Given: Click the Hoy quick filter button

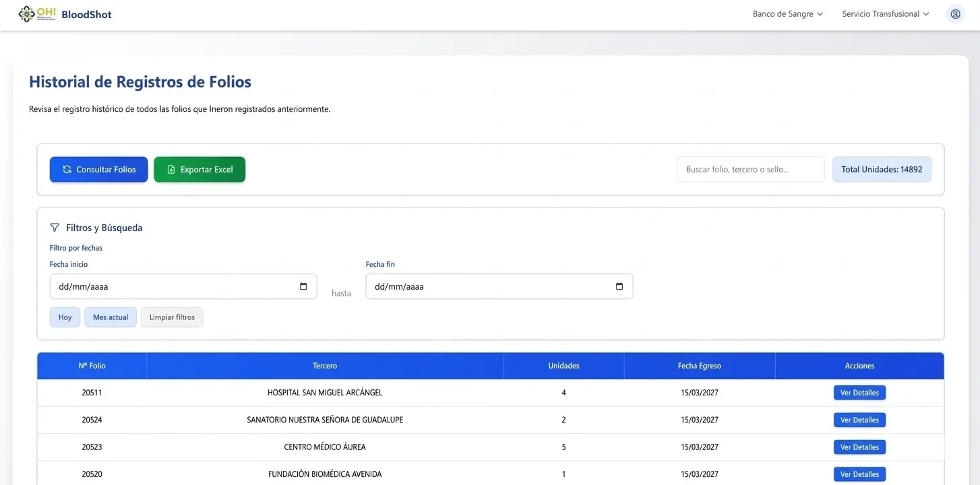Looking at the screenshot, I should [65, 317].
